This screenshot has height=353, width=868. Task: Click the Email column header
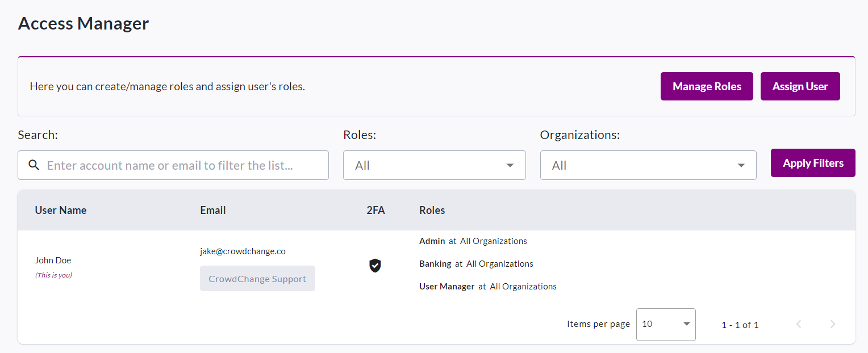213,210
